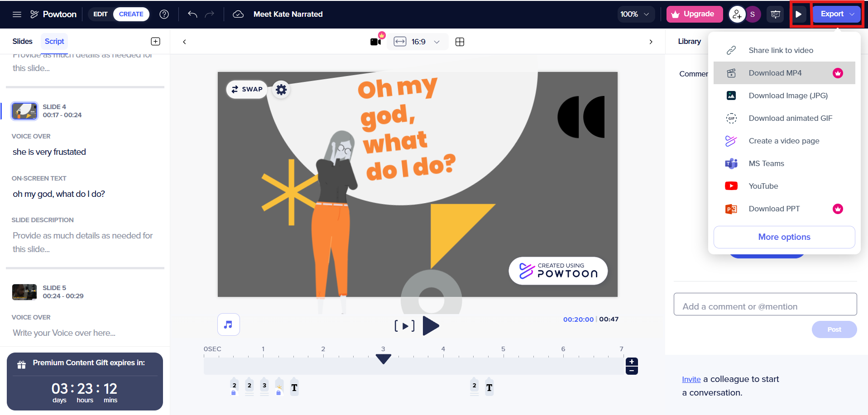
Task: Play the slide with the large play button
Action: coord(431,326)
